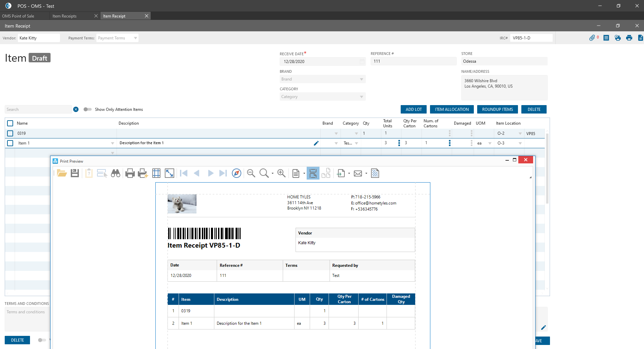Click the ROUNDUP ITEMS button

click(x=497, y=109)
